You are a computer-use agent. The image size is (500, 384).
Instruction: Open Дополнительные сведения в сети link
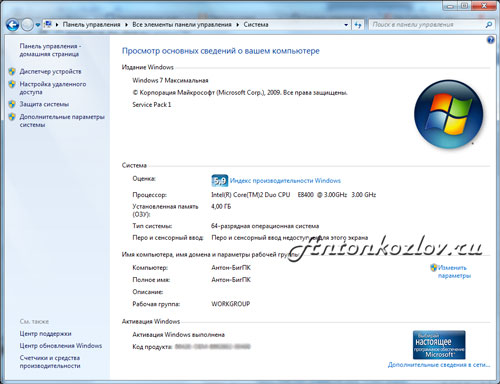tap(439, 365)
